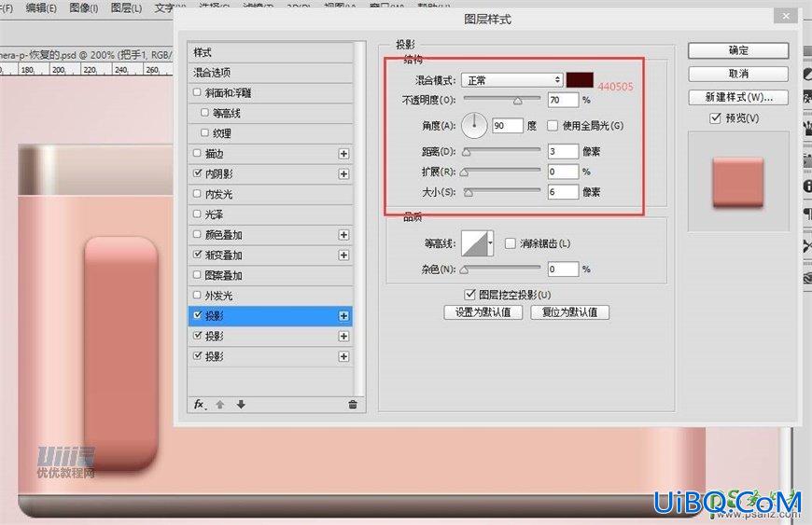Viewport: 812px width, 525px height.
Task: Click the styles list vertical scrollbar
Action: pyautogui.click(x=359, y=219)
